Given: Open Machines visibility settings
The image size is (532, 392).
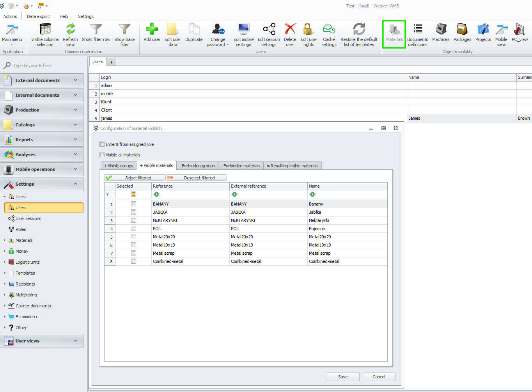Looking at the screenshot, I should (441, 32).
